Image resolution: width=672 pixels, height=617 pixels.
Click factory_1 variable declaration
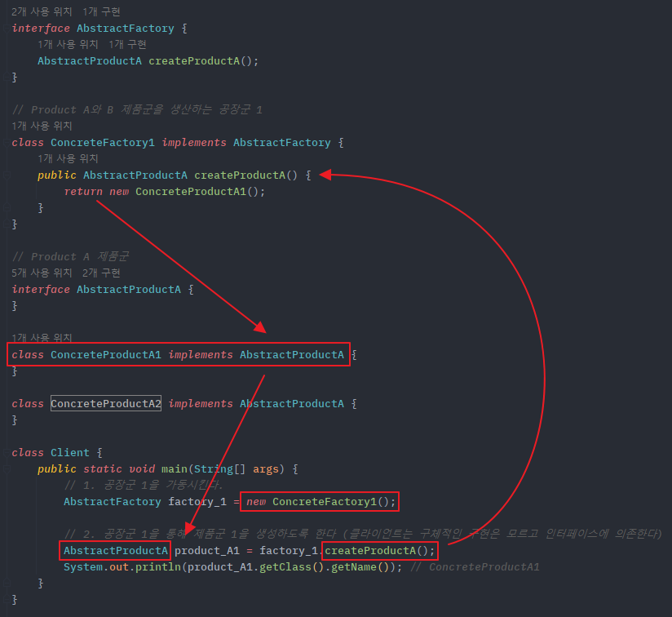pyautogui.click(x=197, y=502)
